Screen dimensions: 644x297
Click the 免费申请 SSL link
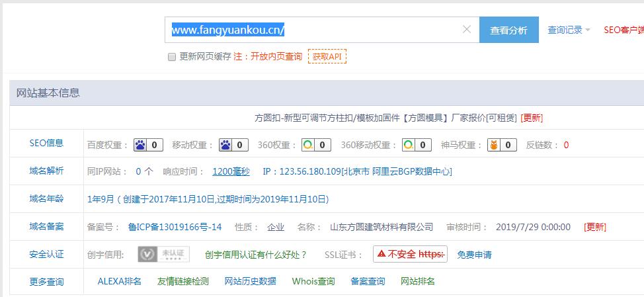click(474, 255)
